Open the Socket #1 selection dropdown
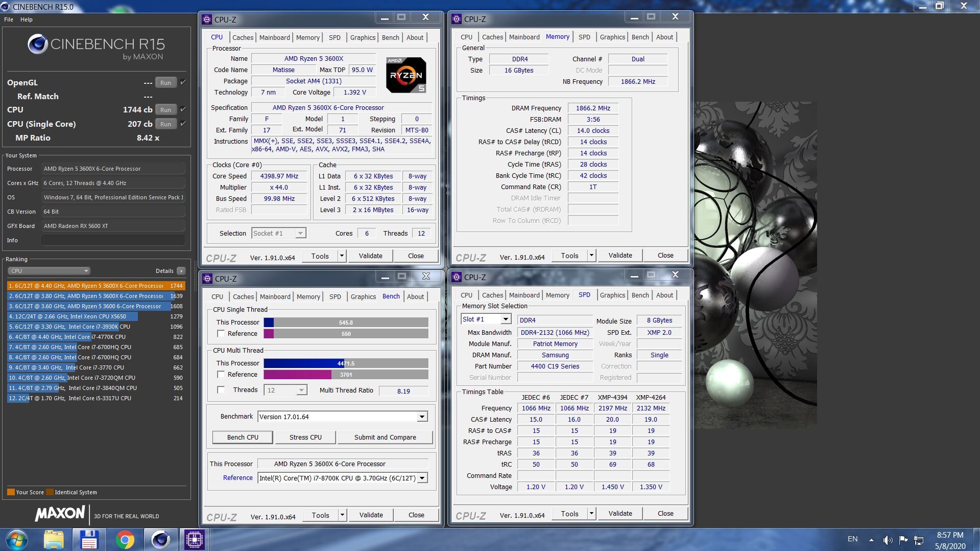 (301, 233)
